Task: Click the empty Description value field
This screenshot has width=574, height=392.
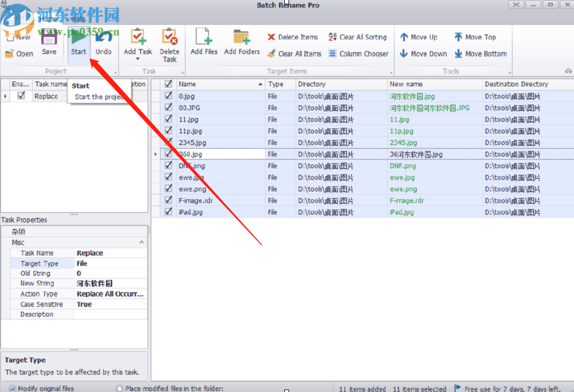Action: point(110,314)
